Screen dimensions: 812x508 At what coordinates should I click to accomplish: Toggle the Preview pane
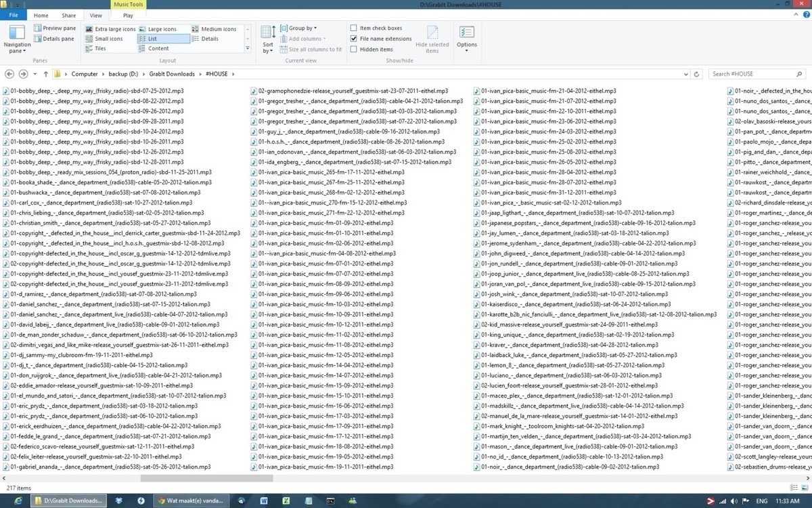pos(55,28)
